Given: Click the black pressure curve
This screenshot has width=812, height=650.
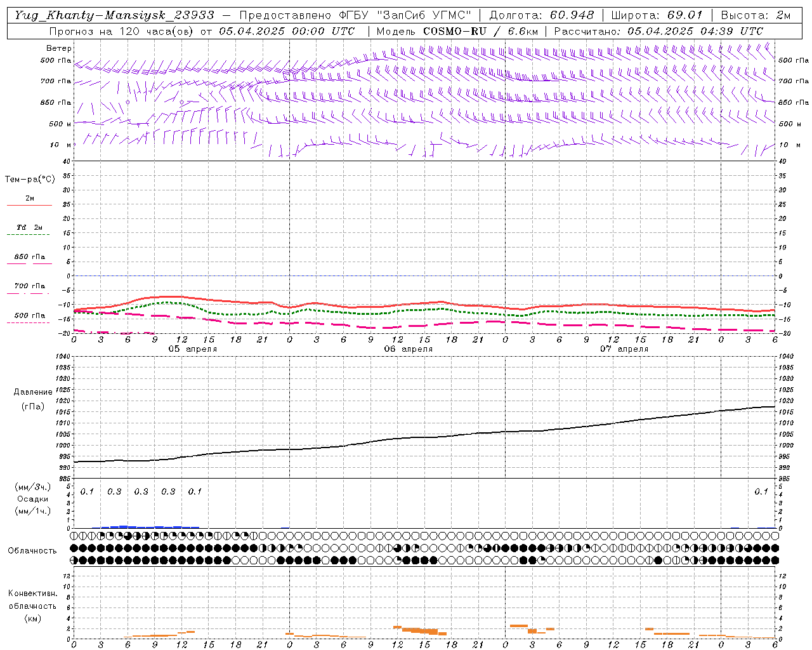Looking at the screenshot, I should pyautogui.click(x=425, y=437).
